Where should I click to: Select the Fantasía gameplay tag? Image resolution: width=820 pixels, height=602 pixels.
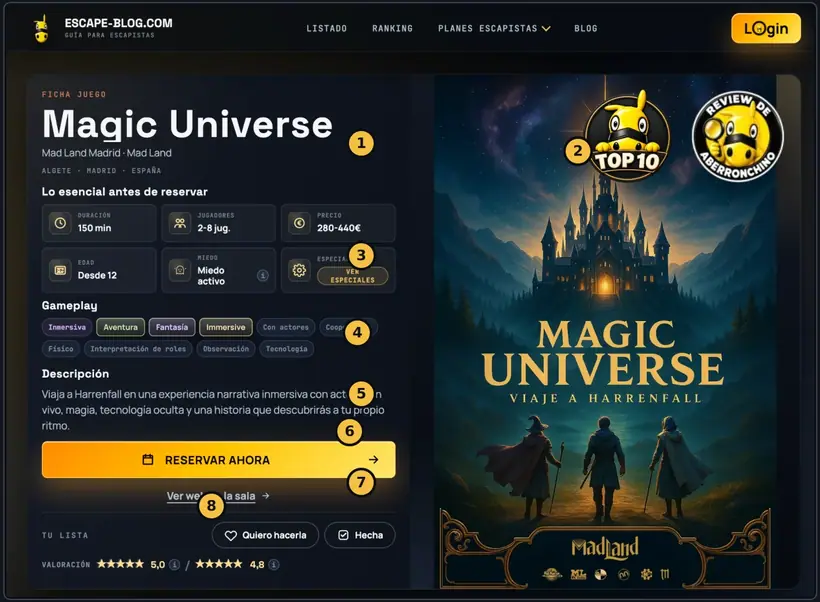click(x=172, y=327)
